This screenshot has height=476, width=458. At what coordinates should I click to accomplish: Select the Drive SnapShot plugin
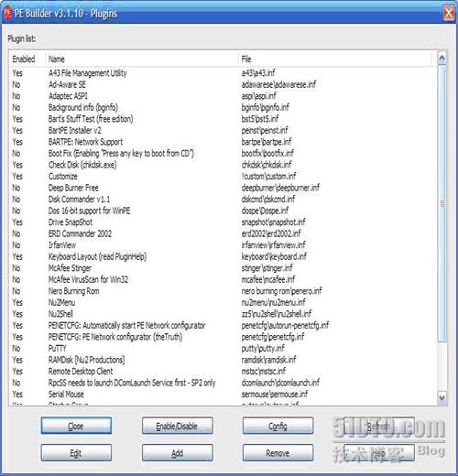223,222
